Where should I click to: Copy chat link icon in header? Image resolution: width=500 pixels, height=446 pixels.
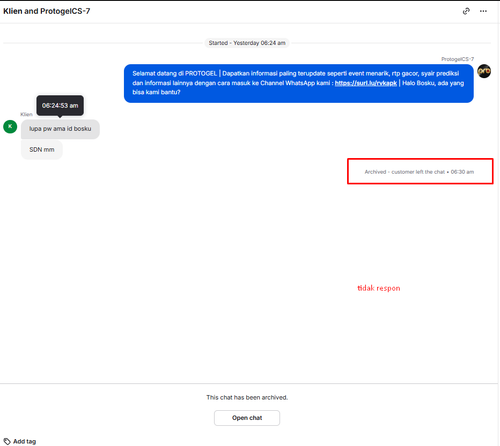(466, 11)
